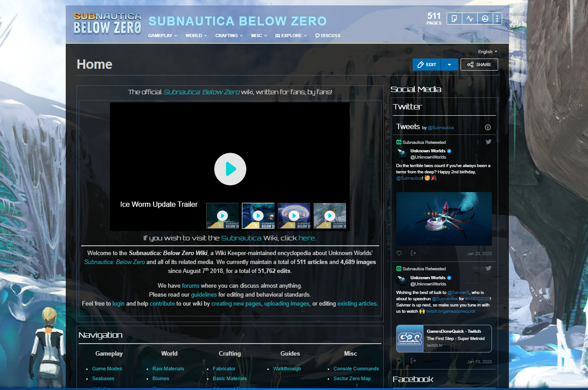Follow the 'here' link to Subnautica Wiki
The image size is (588, 390).
(306, 238)
